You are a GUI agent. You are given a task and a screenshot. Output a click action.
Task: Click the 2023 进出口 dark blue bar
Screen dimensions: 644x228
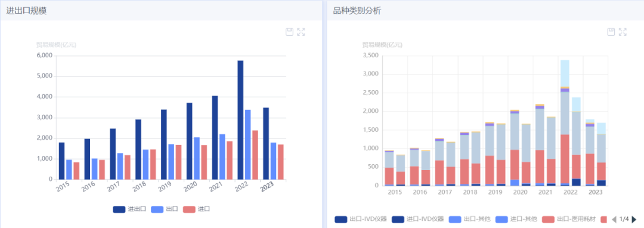coord(266,144)
